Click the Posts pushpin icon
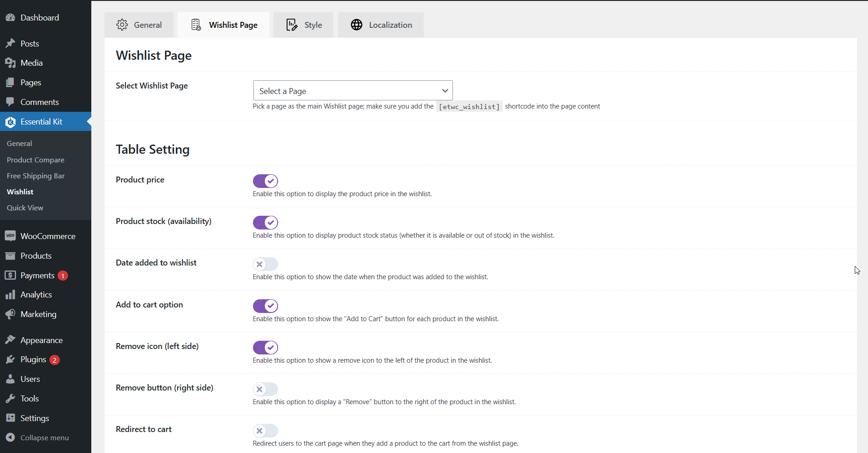The image size is (868, 453). [x=10, y=44]
